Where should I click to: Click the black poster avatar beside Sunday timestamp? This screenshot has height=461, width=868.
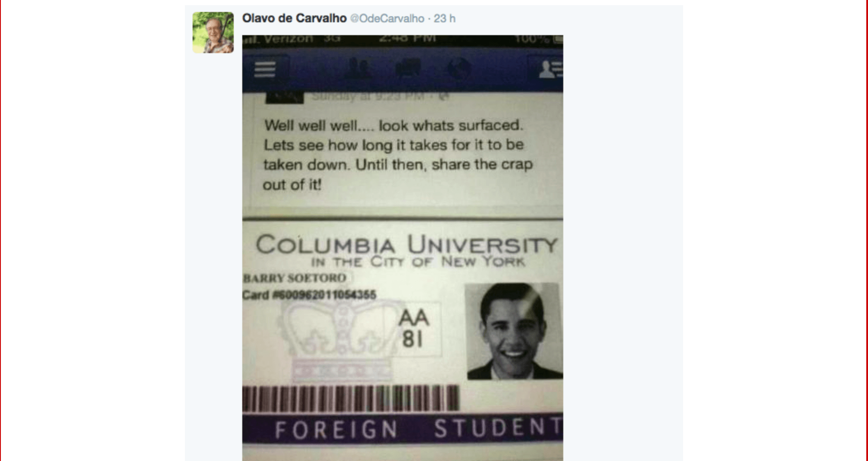coord(284,98)
